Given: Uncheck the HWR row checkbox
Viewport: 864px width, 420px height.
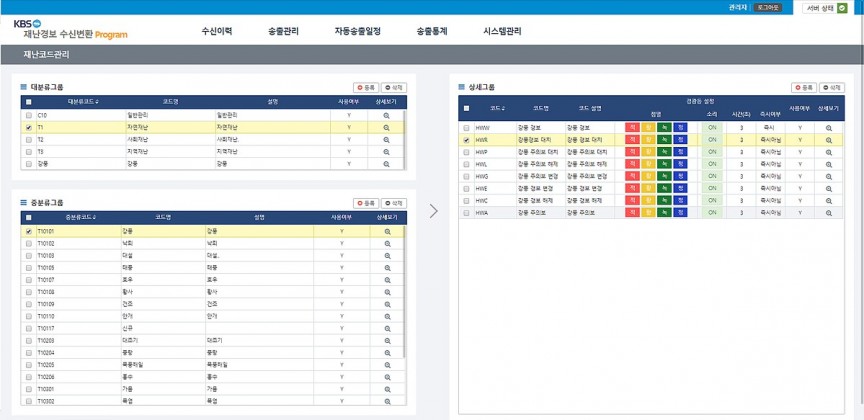Looking at the screenshot, I should coord(466,140).
